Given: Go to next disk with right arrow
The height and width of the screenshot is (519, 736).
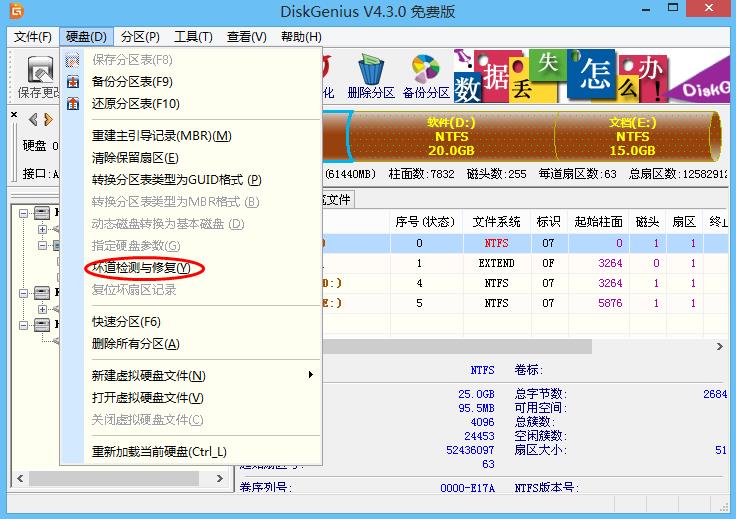Looking at the screenshot, I should [x=48, y=120].
